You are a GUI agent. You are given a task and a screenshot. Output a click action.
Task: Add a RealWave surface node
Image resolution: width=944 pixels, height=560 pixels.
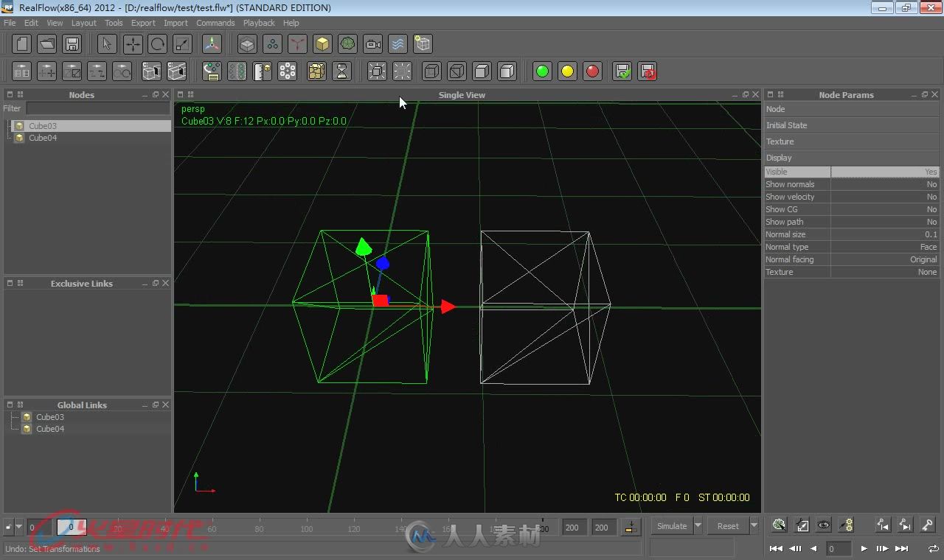tap(398, 44)
